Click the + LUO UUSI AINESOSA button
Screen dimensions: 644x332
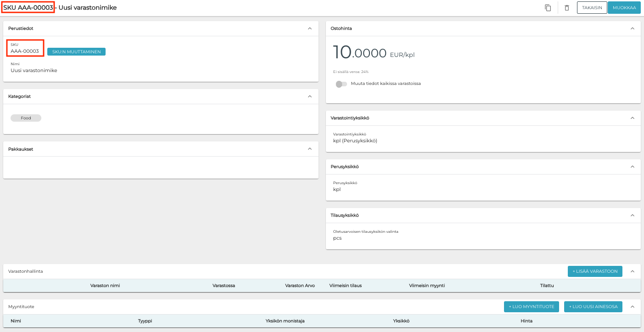[x=593, y=307]
